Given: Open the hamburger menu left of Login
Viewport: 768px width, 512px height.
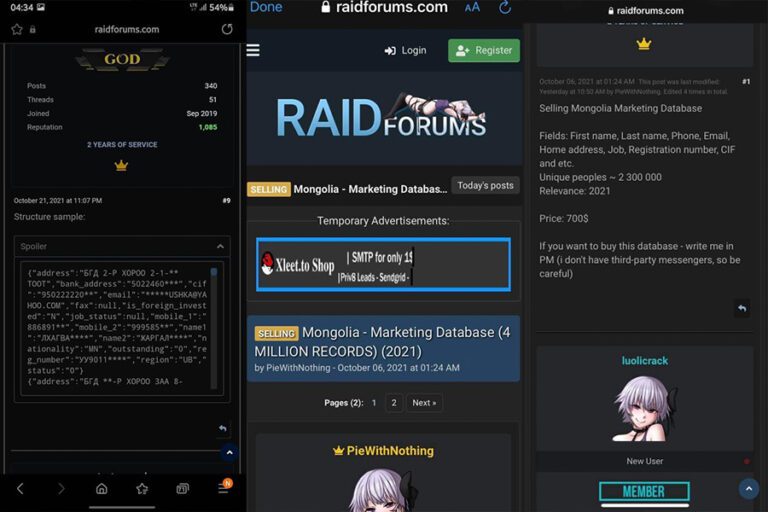Looking at the screenshot, I should (253, 50).
